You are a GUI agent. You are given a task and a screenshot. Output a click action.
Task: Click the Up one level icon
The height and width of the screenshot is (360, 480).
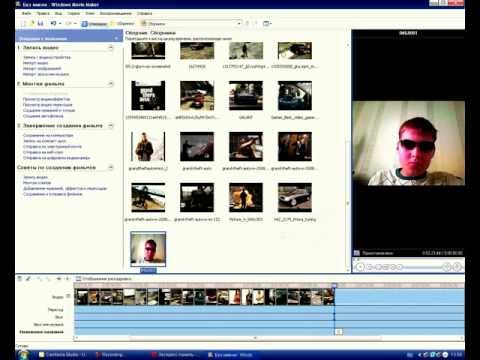pos(247,23)
